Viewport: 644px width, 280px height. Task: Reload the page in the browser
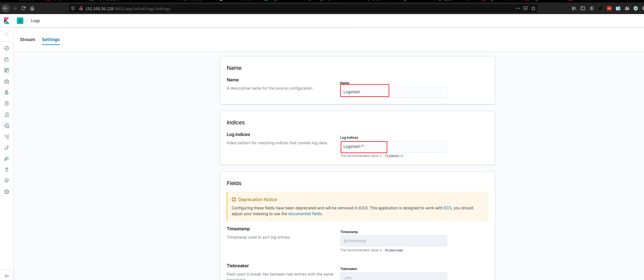coord(23,8)
